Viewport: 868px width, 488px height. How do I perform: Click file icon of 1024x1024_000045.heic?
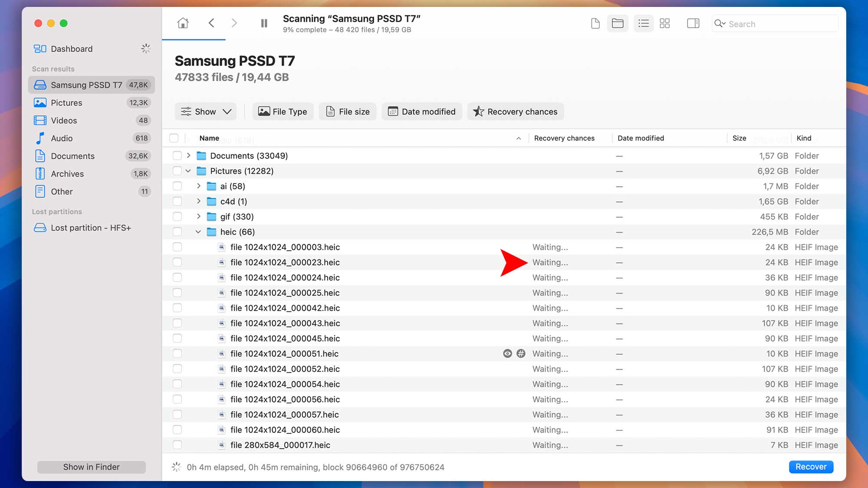222,338
